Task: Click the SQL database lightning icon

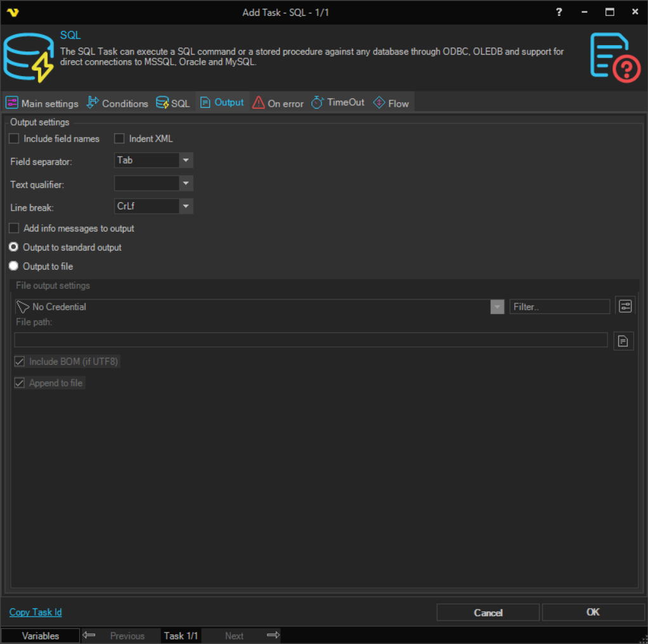Action: pos(29,58)
